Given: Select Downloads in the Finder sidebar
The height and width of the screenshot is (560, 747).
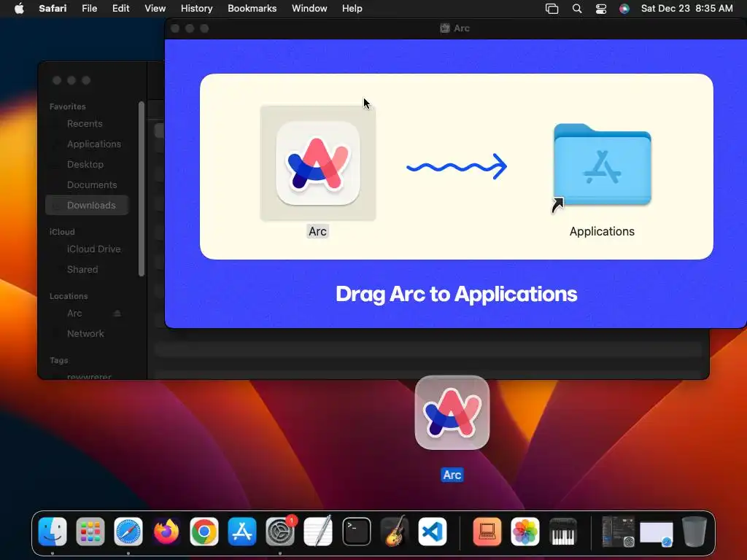Looking at the screenshot, I should coord(88,205).
